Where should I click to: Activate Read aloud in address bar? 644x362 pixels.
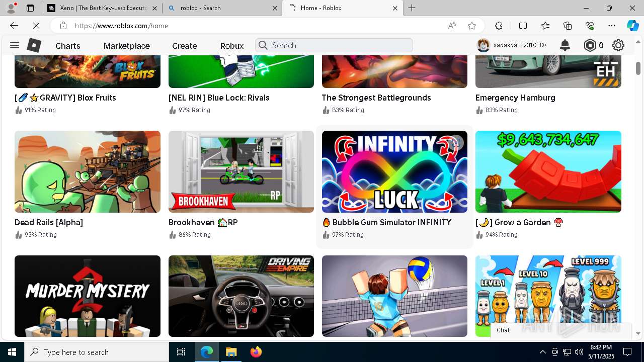click(452, 26)
